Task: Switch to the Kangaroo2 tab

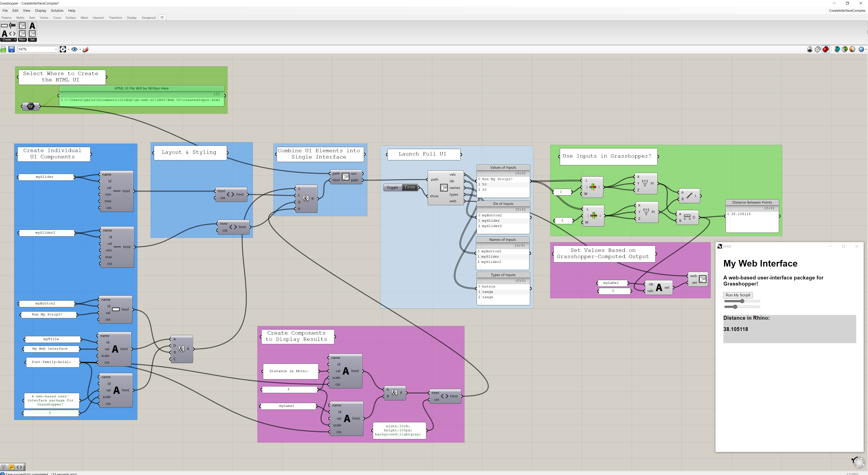Action: [x=149, y=17]
